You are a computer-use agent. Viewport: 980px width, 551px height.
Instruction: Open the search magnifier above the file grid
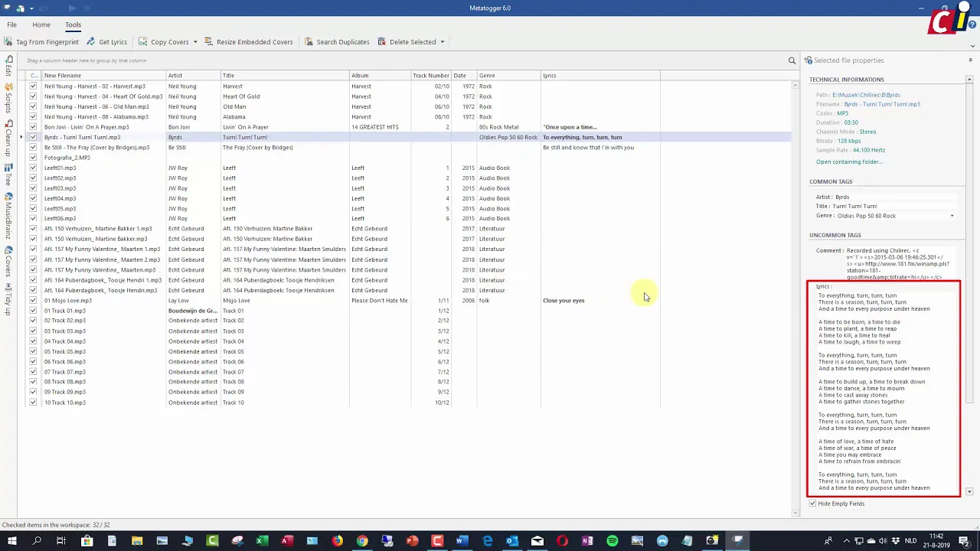coord(792,60)
